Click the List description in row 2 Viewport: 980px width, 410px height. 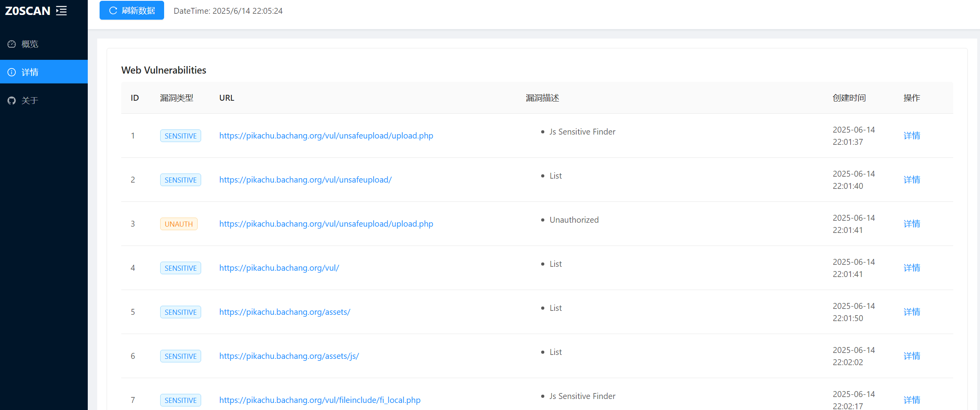(556, 176)
